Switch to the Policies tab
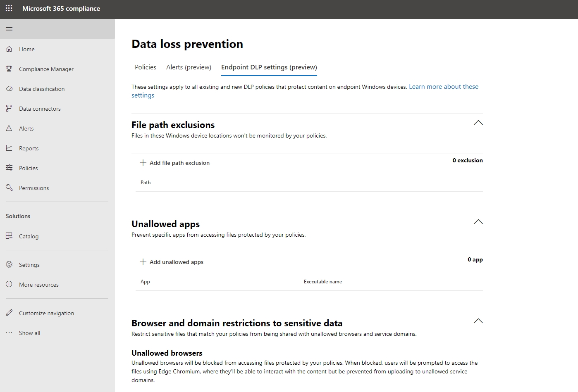The width and height of the screenshot is (578, 392). click(x=145, y=67)
